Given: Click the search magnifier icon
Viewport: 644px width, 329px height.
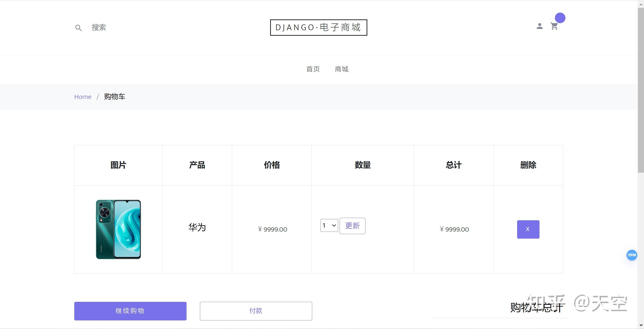Looking at the screenshot, I should point(78,27).
